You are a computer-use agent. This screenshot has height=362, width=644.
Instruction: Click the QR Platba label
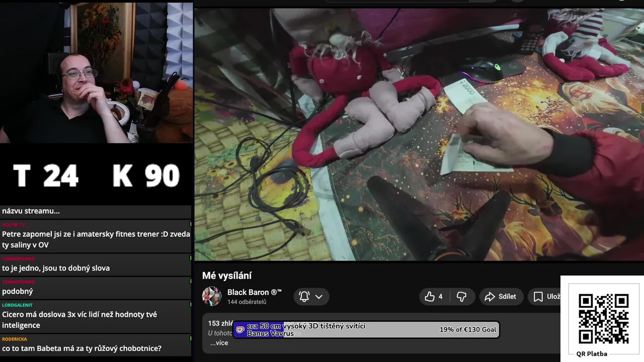(x=592, y=354)
